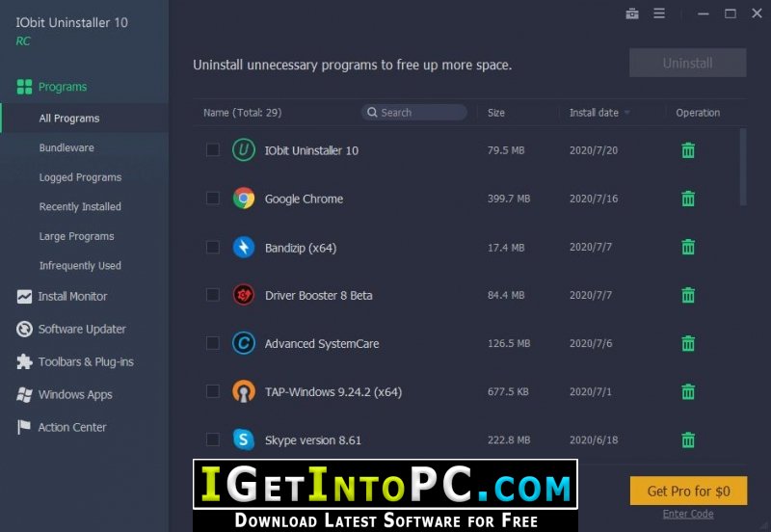The height and width of the screenshot is (532, 771).
Task: Click the Action Center label
Action: click(x=72, y=427)
